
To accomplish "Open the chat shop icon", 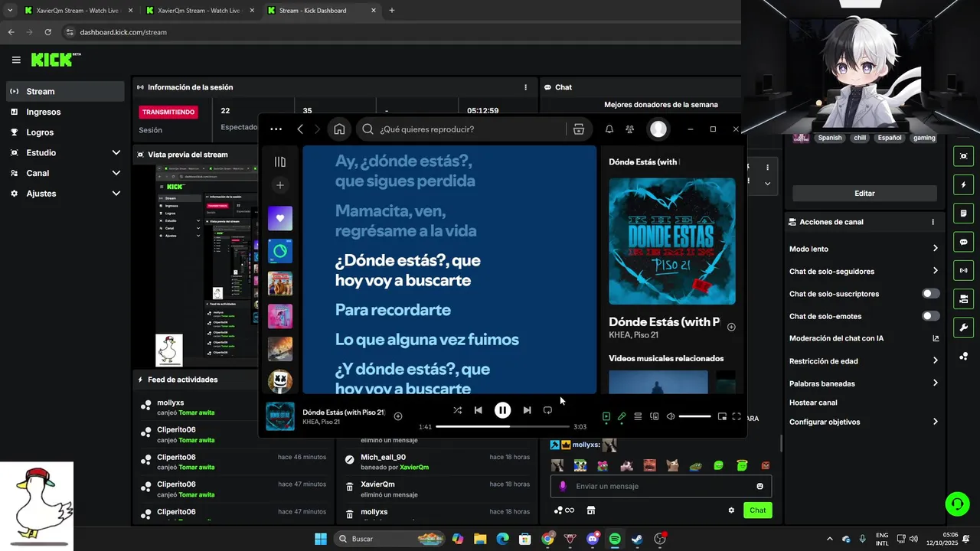I will click(x=591, y=510).
